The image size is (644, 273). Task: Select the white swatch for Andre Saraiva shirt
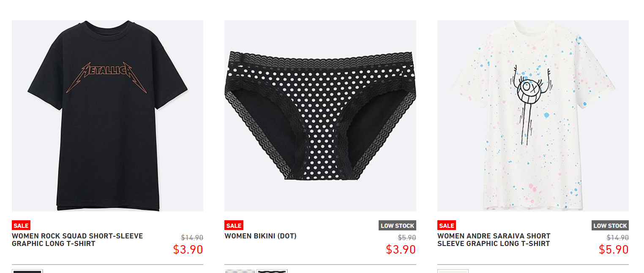(x=453, y=271)
